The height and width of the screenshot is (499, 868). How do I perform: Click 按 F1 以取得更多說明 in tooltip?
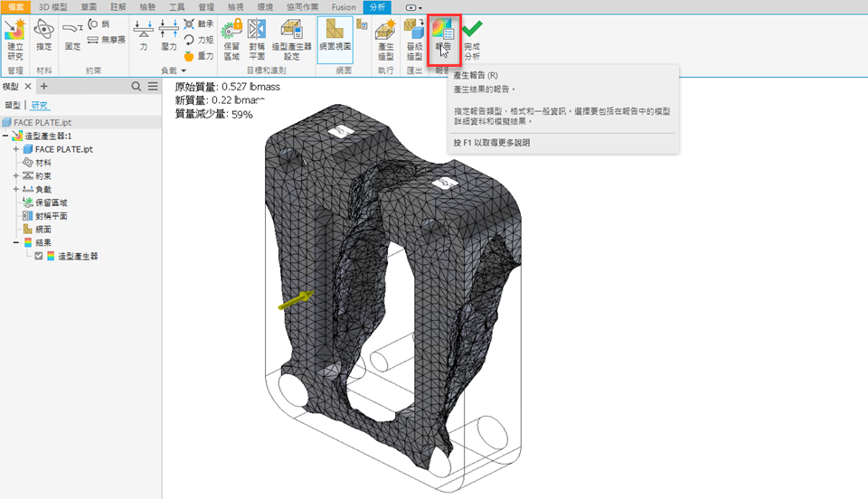point(492,143)
